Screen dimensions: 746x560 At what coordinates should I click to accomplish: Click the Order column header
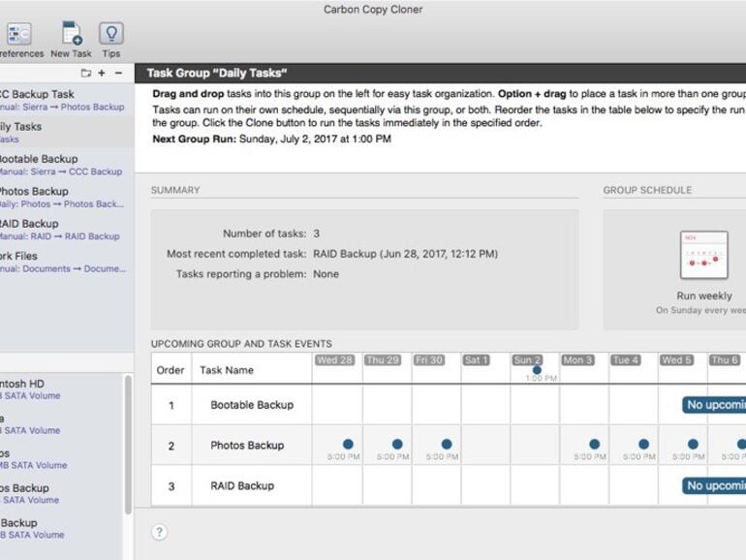point(171,370)
